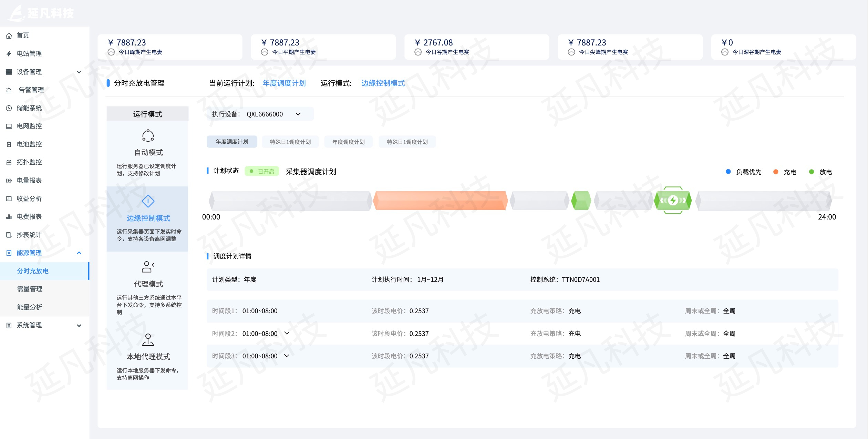Click the orange charging timeline segment
Viewport: 868px width, 439px height.
[440, 200]
